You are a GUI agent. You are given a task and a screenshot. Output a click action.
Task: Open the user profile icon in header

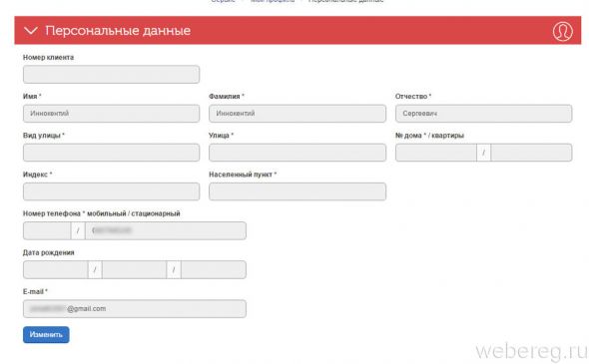562,31
